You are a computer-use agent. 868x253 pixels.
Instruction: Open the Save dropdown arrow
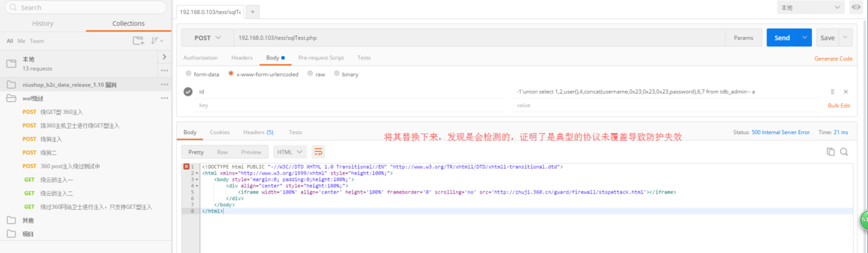(x=846, y=38)
